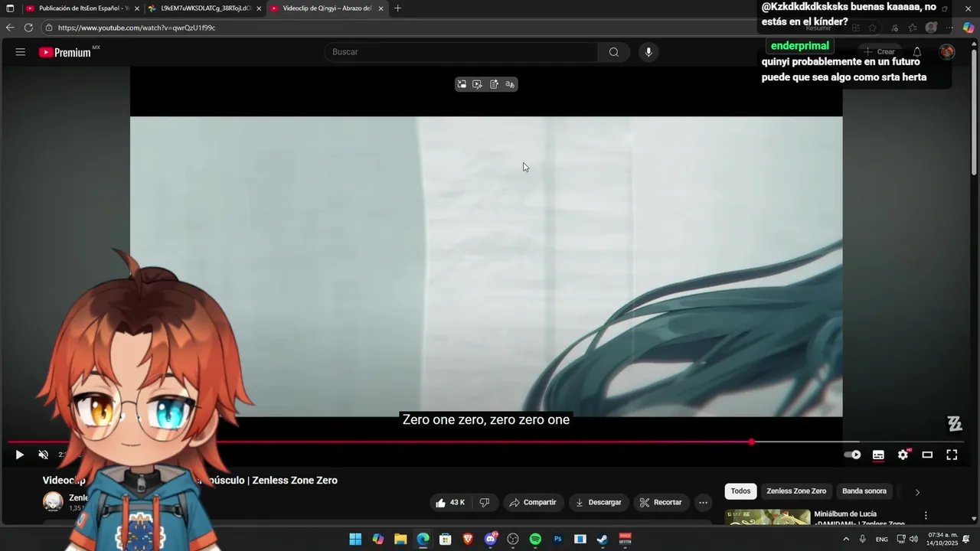Open Steam from taskbar
This screenshot has height=551, width=980.
tap(603, 540)
